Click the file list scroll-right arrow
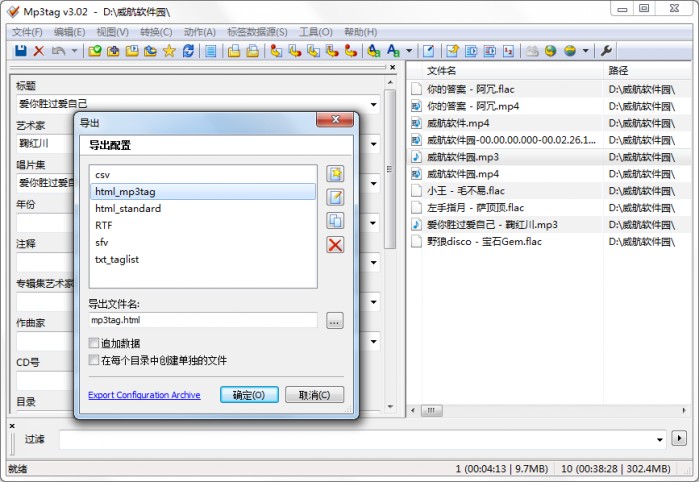The height and width of the screenshot is (482, 699). coord(684,411)
